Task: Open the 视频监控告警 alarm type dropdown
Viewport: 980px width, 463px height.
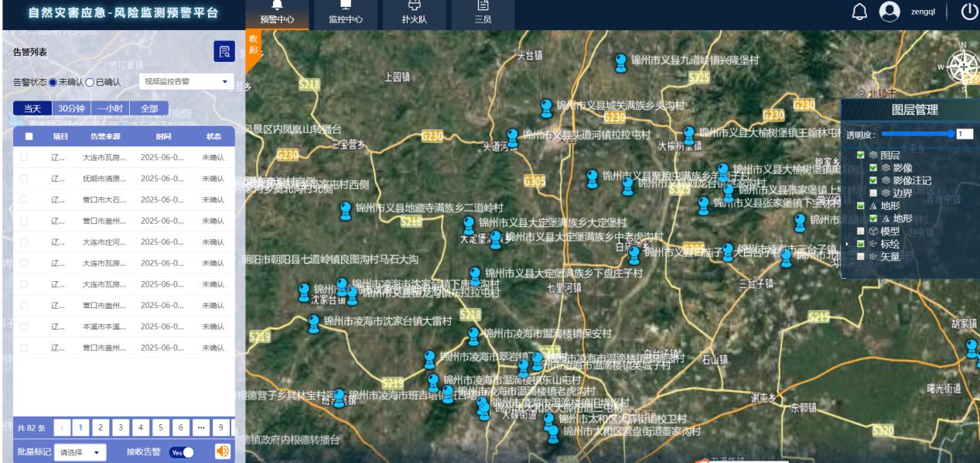Action: 186,81
